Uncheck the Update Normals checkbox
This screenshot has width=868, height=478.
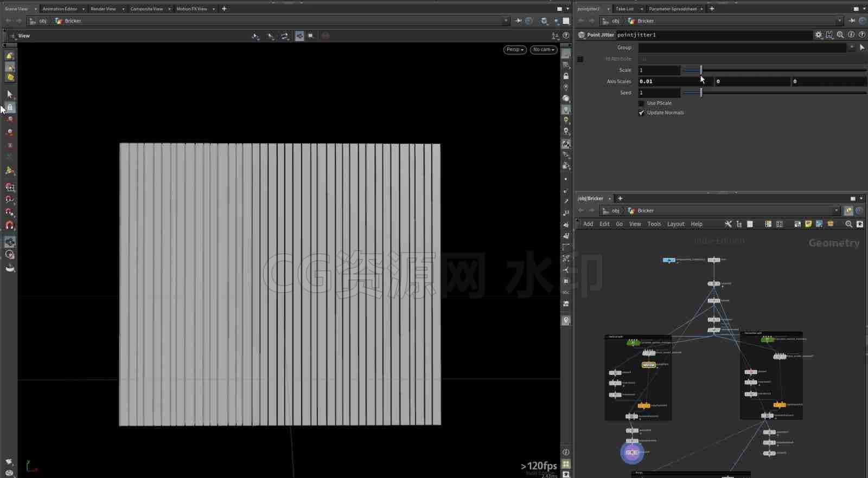(641, 113)
